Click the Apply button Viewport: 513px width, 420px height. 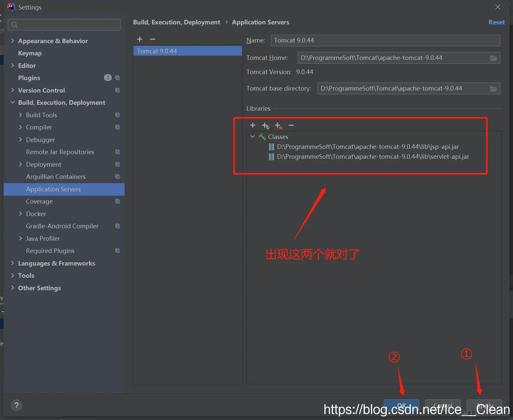click(x=484, y=406)
